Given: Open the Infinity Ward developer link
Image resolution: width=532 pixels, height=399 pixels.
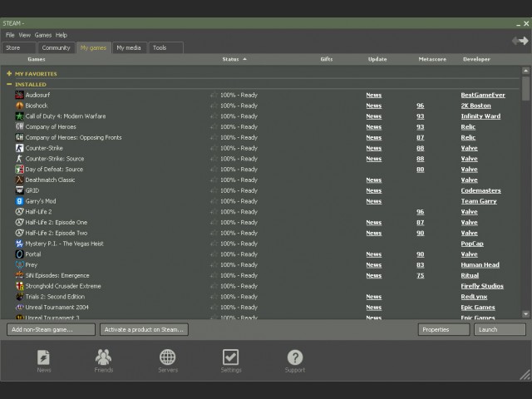Looking at the screenshot, I should 480,116.
